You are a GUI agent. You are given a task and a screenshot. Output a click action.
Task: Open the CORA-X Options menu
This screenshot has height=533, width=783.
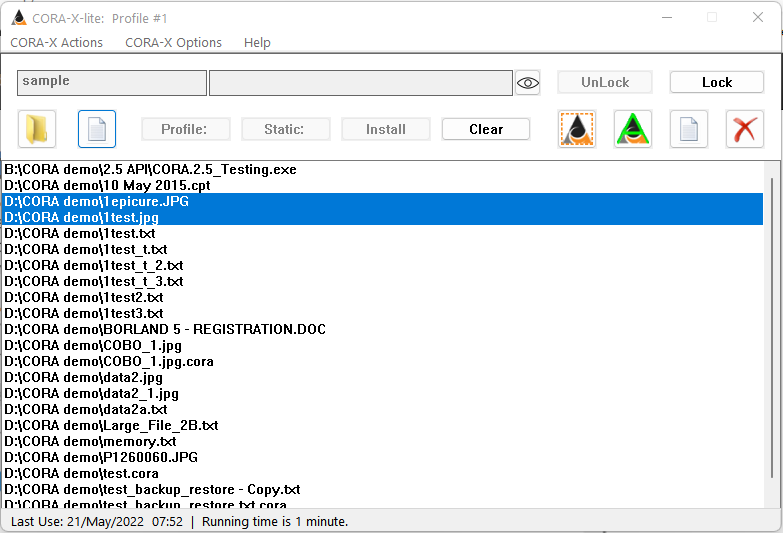tap(173, 43)
